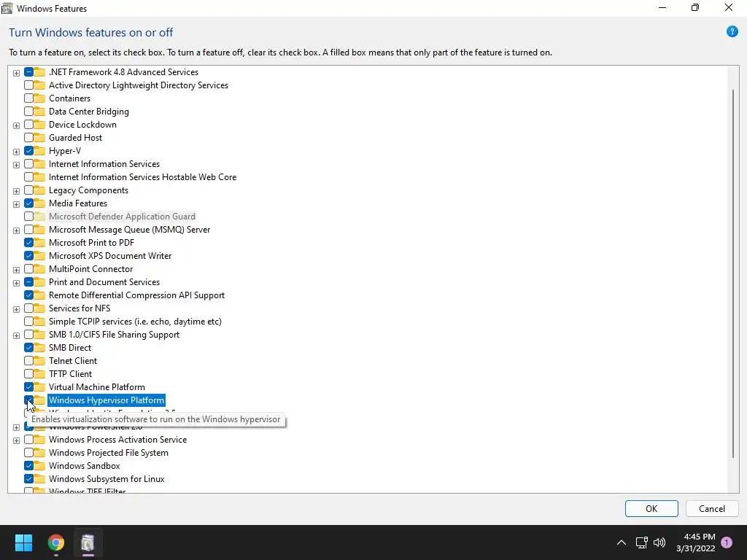
Task: Click the Microsoft Print to PDF folder icon
Action: click(x=39, y=243)
